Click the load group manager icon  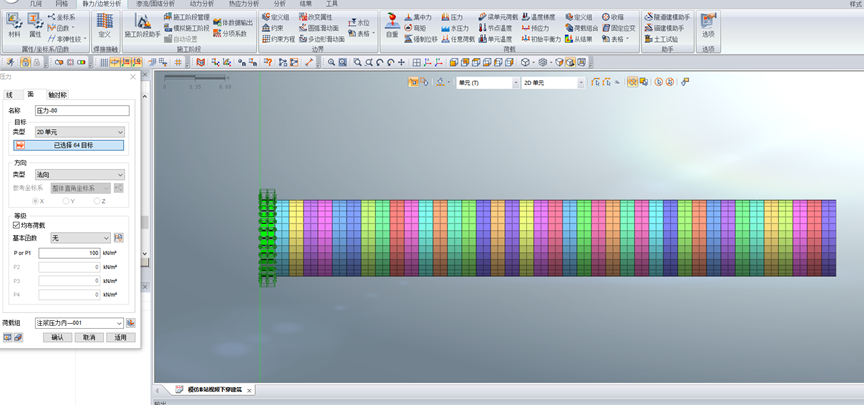[131, 323]
